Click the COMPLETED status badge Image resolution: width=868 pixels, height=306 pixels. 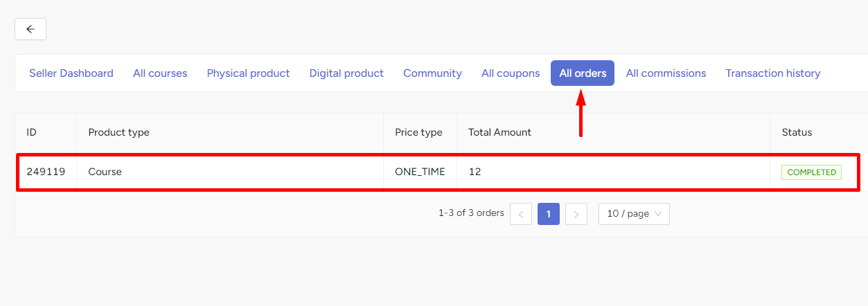click(811, 172)
